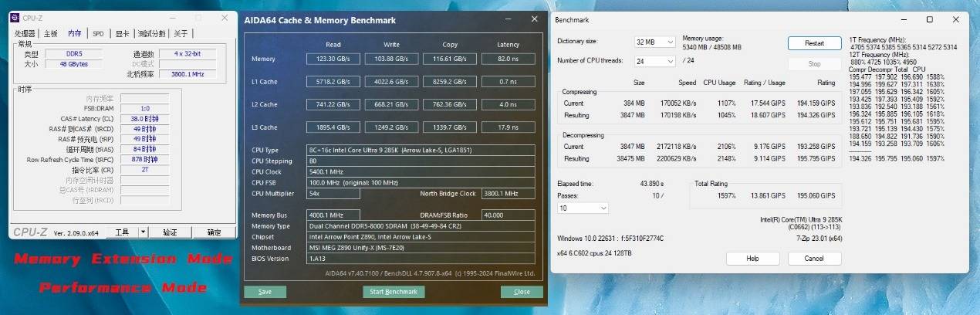This screenshot has width=980, height=315.
Task: Close AIDA64 window using title bar X
Action: click(x=532, y=19)
